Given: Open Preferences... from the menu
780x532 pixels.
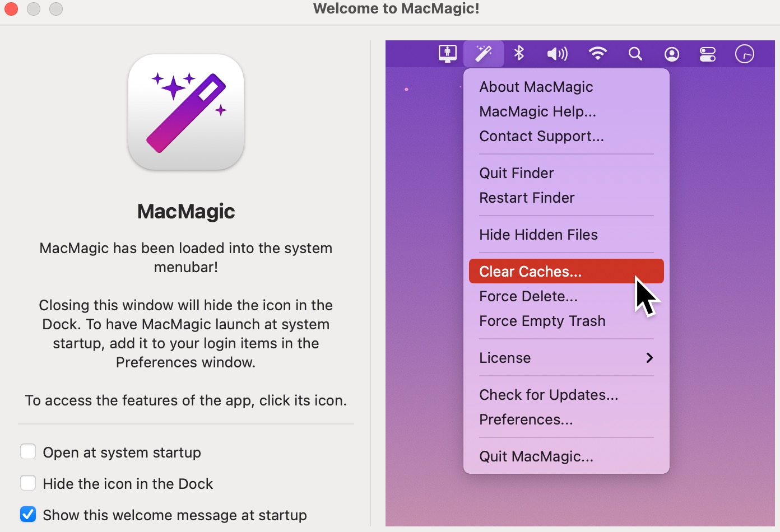Looking at the screenshot, I should click(x=567, y=419).
